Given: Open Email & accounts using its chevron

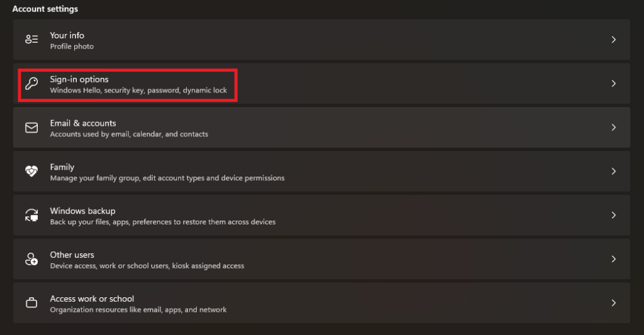Looking at the screenshot, I should pyautogui.click(x=614, y=127).
